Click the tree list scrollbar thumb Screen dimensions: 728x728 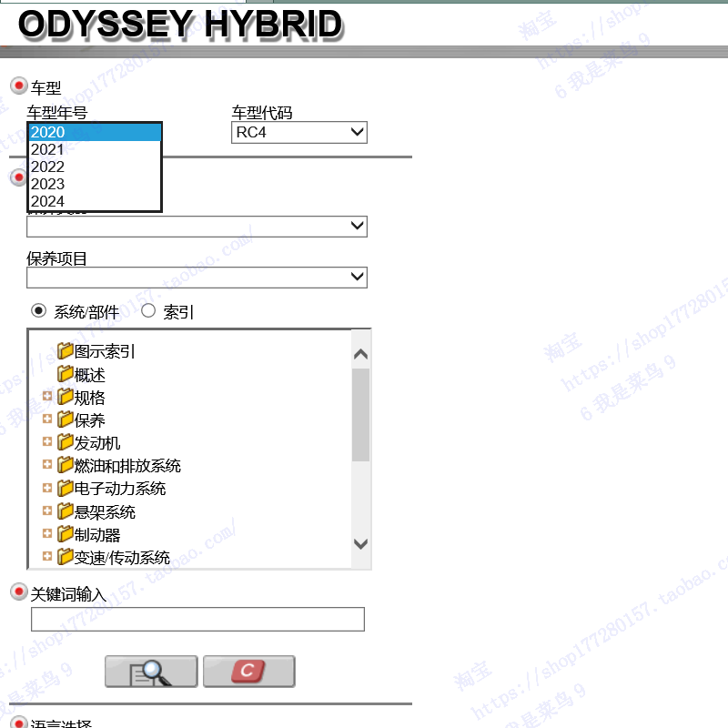[x=360, y=415]
